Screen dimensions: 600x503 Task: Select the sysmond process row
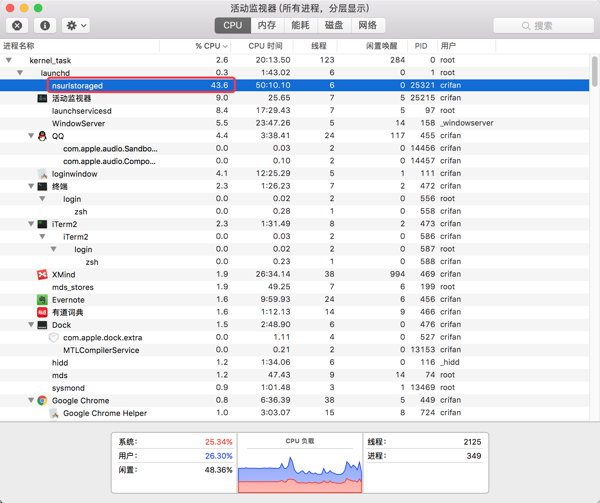(294, 388)
